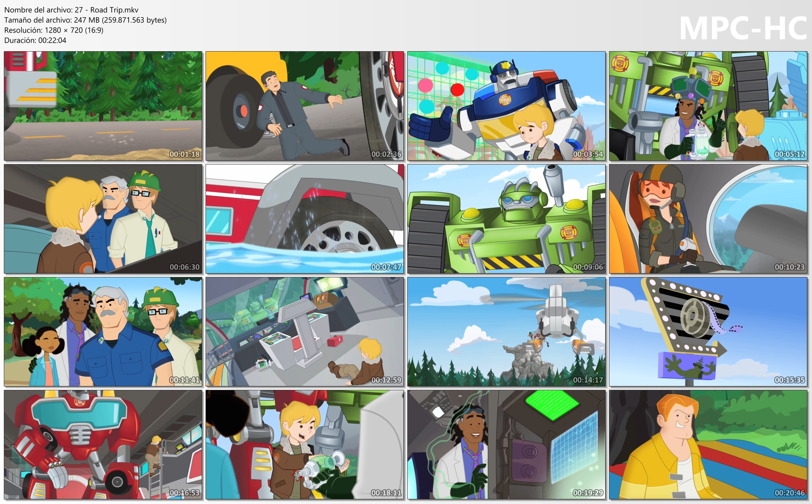Select the thumbnail at 00:19:29
Screen dimensions: 812x504
pyautogui.click(x=507, y=445)
